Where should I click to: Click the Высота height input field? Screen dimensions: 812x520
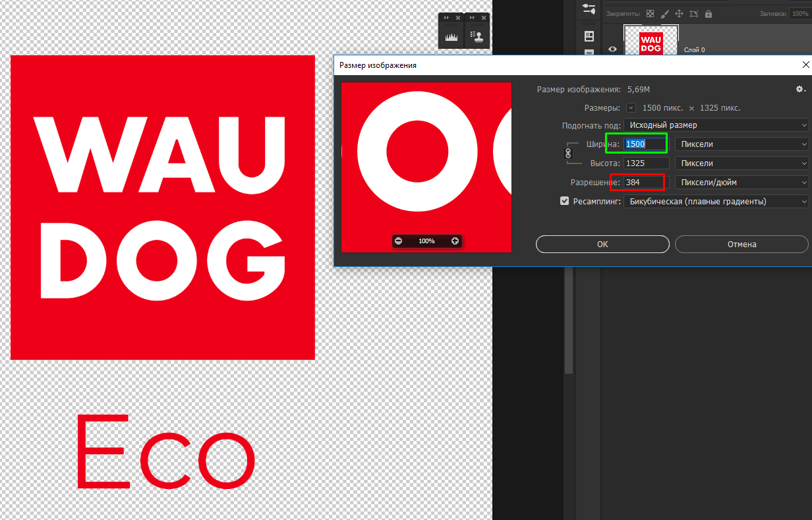coord(646,163)
